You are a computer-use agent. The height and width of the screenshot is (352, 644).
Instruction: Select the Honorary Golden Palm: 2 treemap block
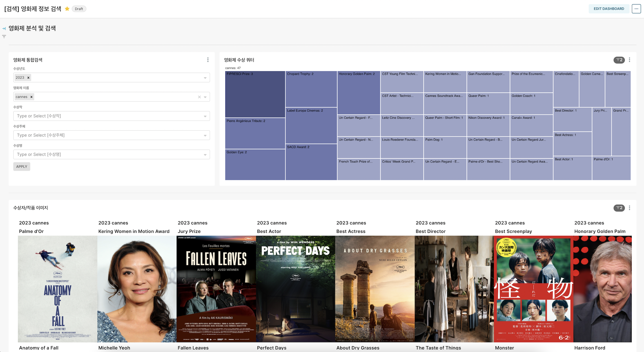tap(359, 92)
